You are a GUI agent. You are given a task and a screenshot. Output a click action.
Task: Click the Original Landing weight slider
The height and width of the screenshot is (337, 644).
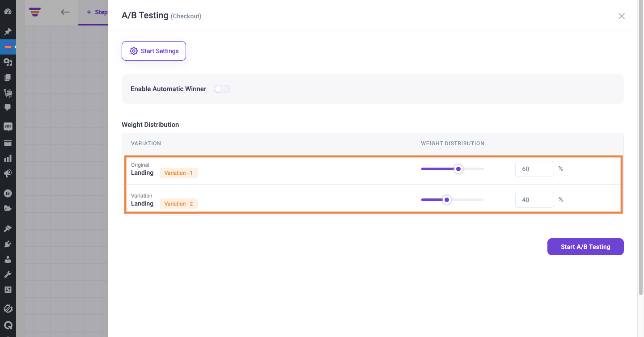(x=453, y=169)
